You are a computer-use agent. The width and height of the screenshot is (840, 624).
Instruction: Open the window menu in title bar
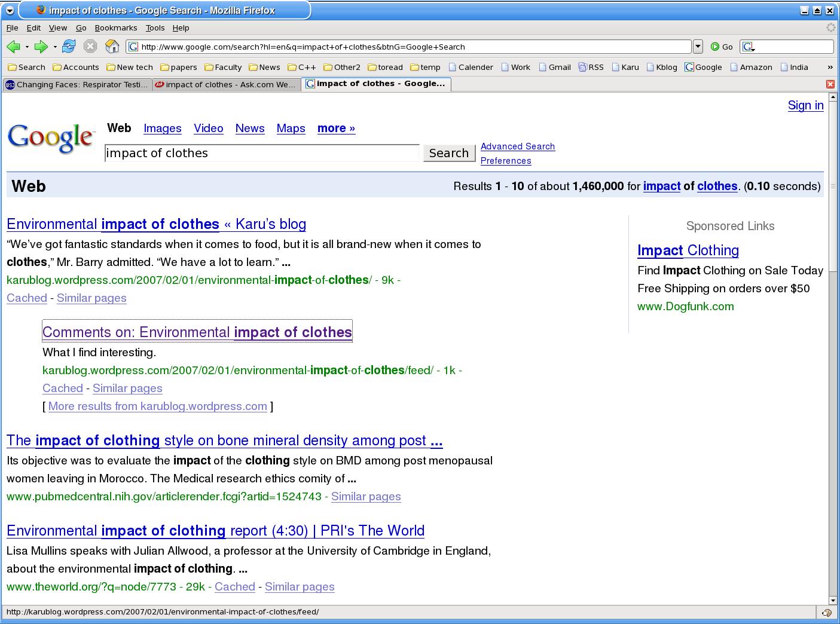[x=10, y=10]
